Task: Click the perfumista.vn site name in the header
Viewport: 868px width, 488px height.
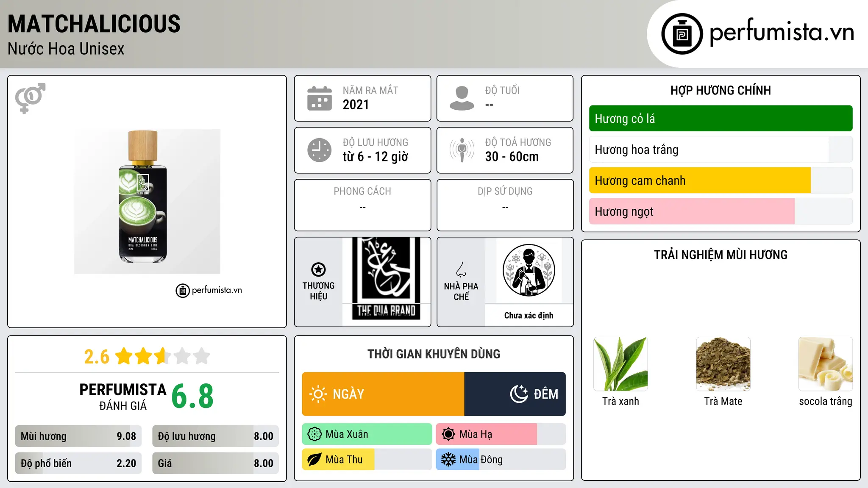Action: (782, 32)
